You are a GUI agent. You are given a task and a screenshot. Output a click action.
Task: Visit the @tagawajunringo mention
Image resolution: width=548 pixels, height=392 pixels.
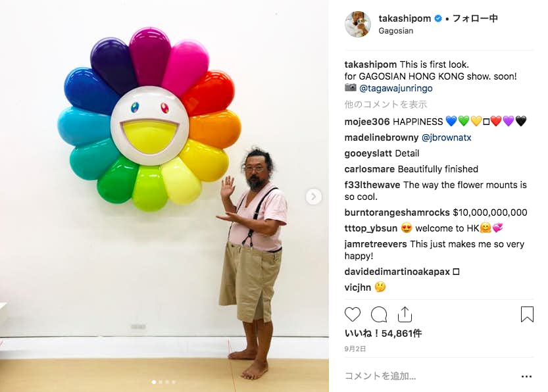point(395,88)
